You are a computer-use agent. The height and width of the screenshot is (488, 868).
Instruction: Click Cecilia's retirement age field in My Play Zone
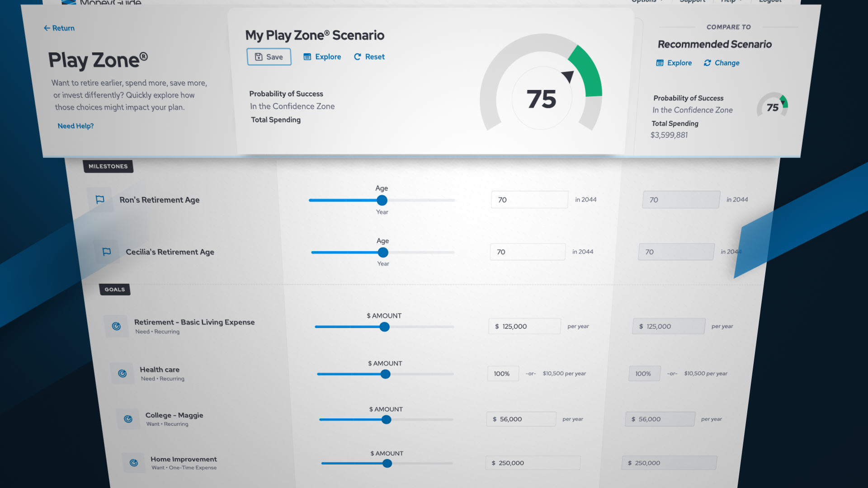528,252
